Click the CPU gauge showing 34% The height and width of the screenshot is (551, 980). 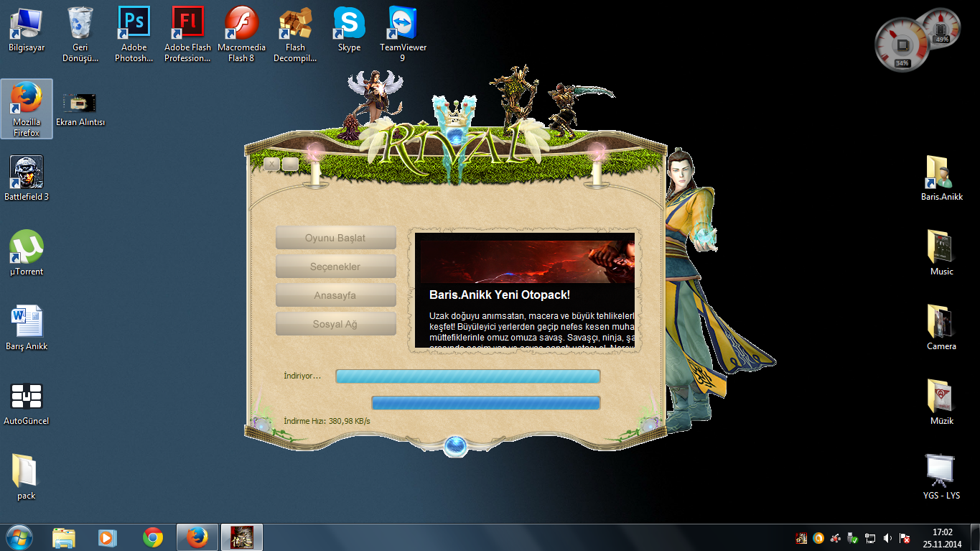coord(902,45)
